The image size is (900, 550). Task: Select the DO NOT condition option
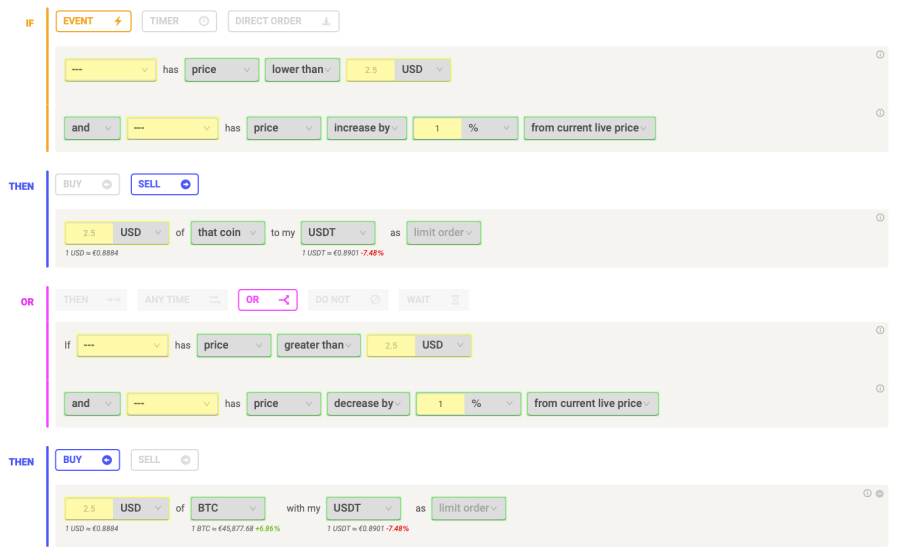tap(348, 300)
